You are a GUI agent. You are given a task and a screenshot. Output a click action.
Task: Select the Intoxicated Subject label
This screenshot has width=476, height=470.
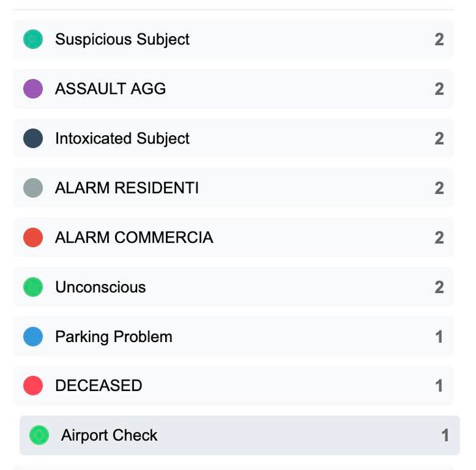[122, 138]
